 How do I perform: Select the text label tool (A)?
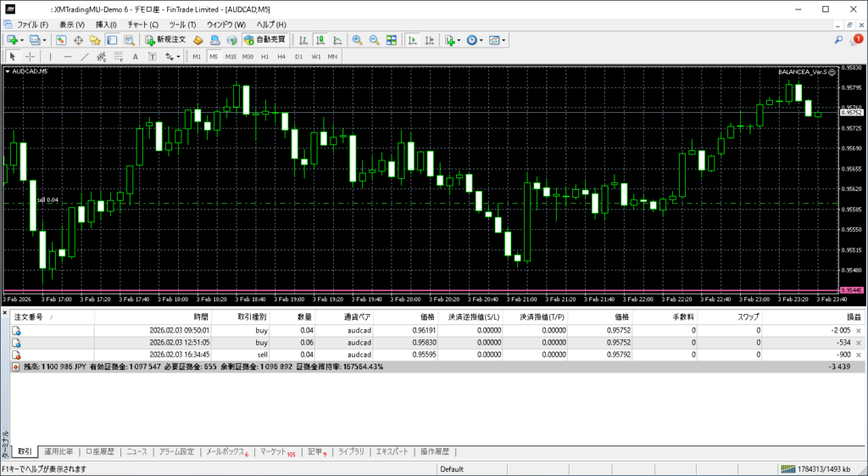[x=135, y=57]
